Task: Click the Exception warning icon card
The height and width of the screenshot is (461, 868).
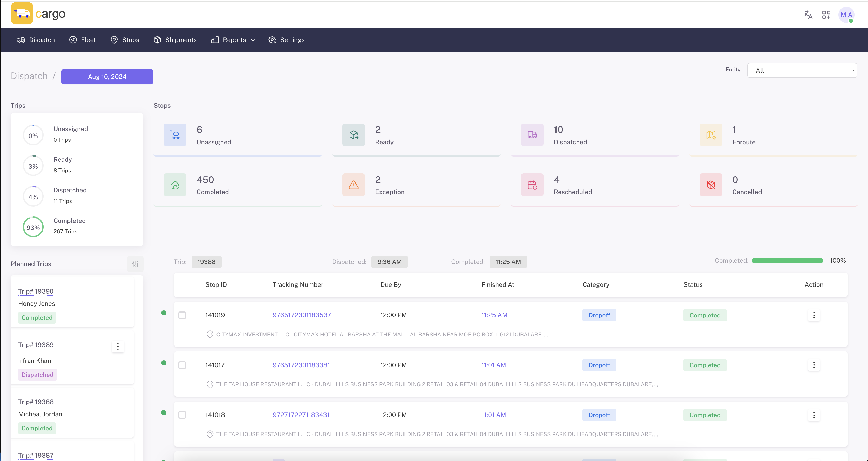Action: pyautogui.click(x=353, y=185)
